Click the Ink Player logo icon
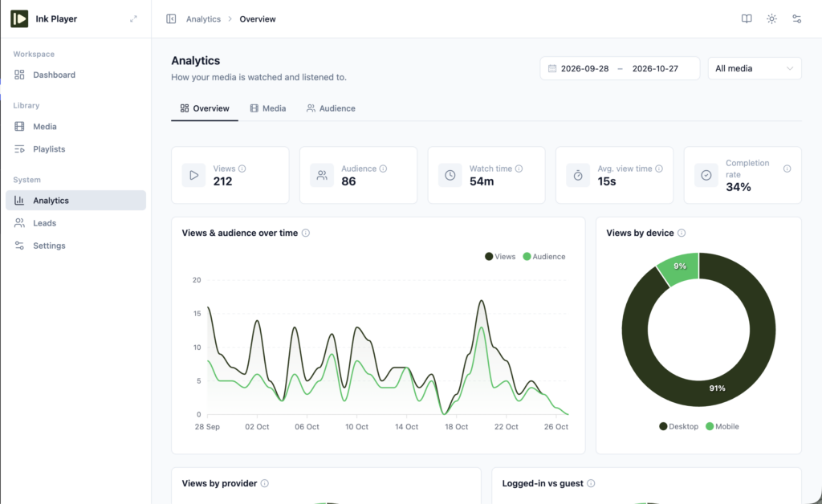Viewport: 822px width, 504px height. click(x=19, y=19)
